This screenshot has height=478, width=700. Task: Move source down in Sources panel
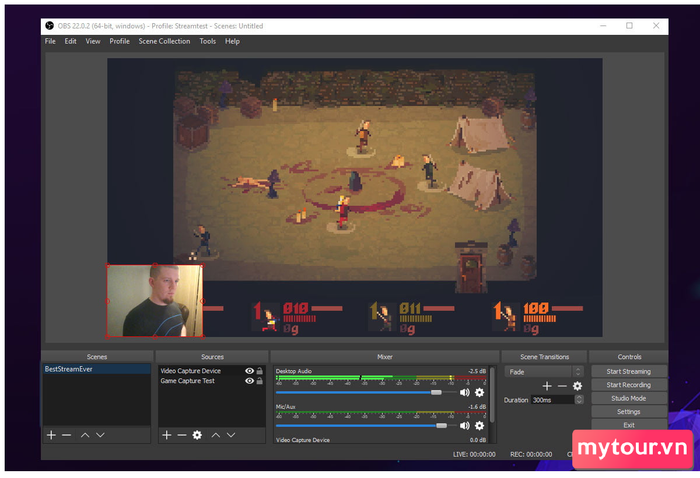coord(231,435)
